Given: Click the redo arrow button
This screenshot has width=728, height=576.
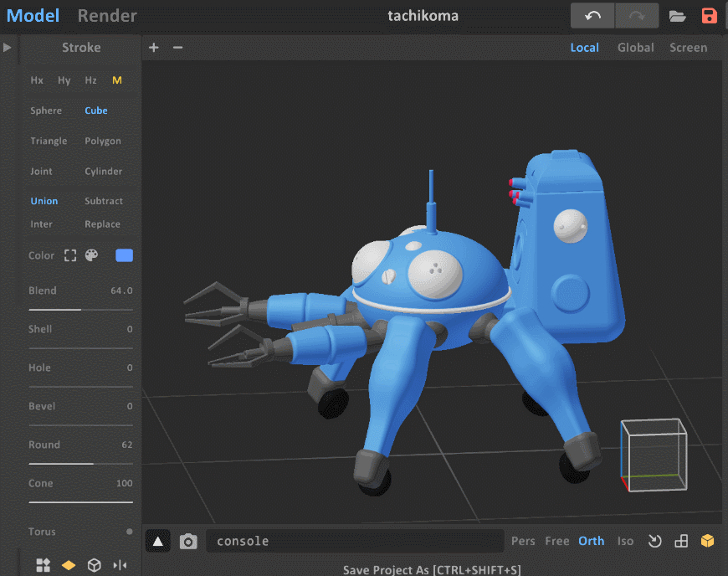Looking at the screenshot, I should [x=636, y=16].
